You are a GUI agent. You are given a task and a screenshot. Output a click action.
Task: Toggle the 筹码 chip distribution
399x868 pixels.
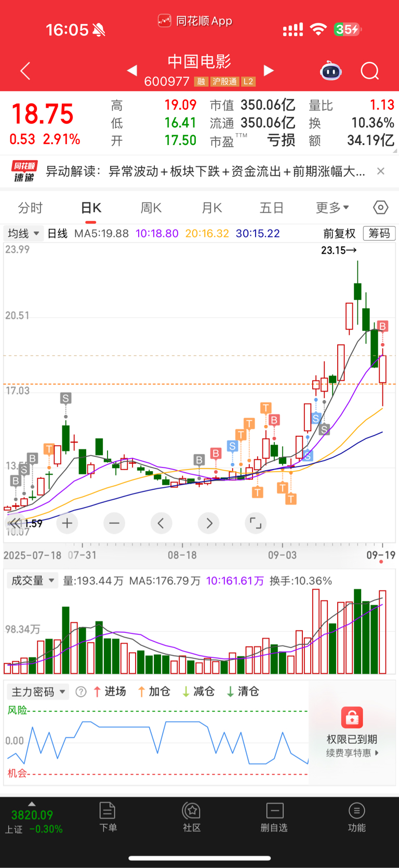(379, 234)
